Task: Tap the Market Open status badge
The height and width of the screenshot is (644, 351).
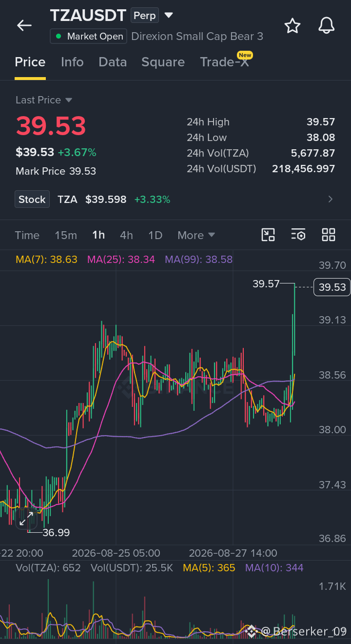Action: [89, 37]
